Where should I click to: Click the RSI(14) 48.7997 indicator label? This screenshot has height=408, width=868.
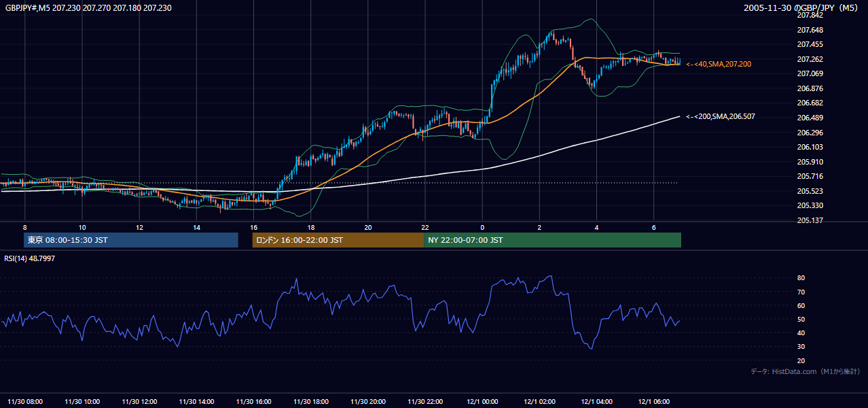tap(30, 258)
